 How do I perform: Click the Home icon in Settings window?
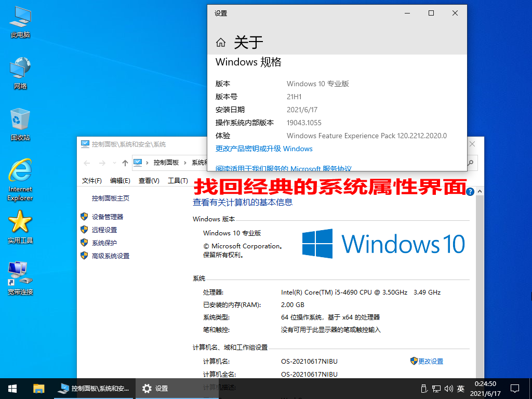point(220,43)
